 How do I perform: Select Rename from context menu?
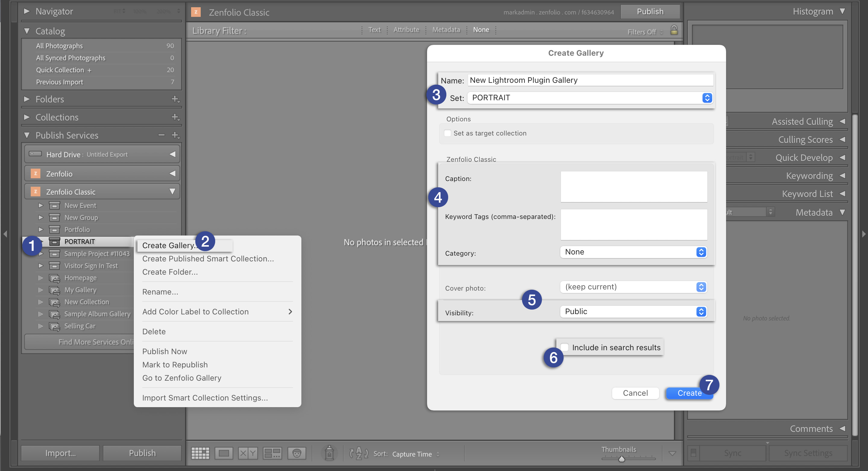pyautogui.click(x=160, y=292)
